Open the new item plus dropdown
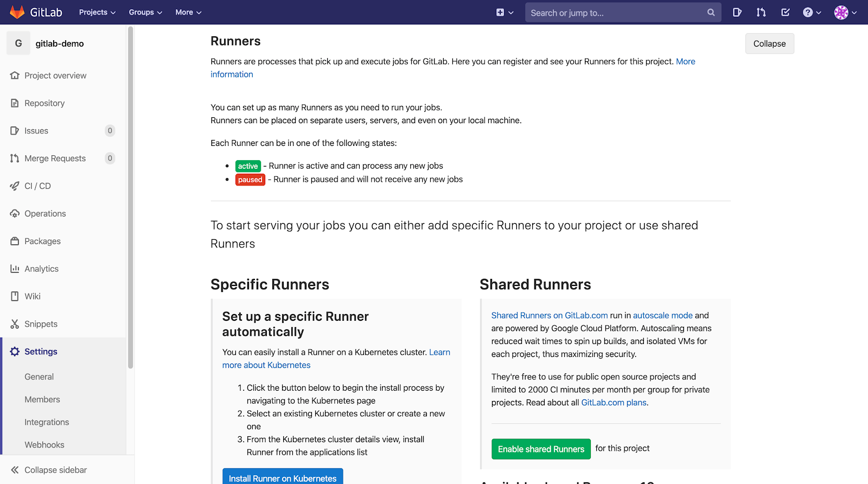The width and height of the screenshot is (868, 484). click(x=505, y=12)
